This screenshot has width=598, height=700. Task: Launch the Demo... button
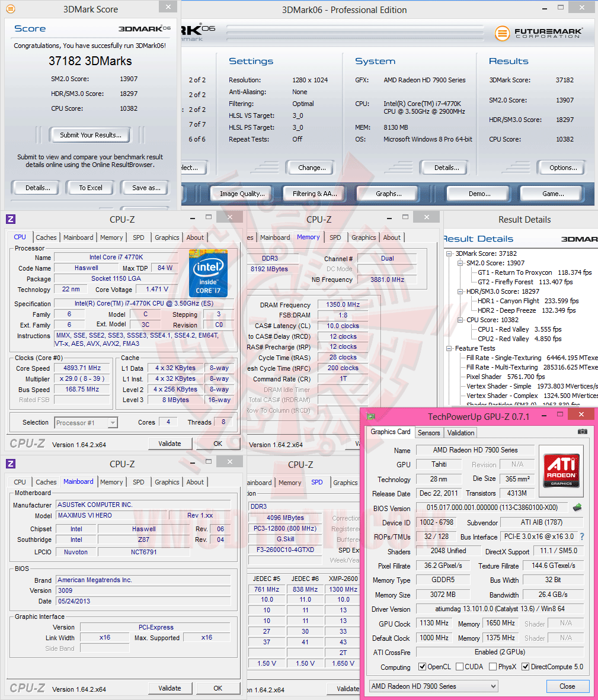point(479,194)
